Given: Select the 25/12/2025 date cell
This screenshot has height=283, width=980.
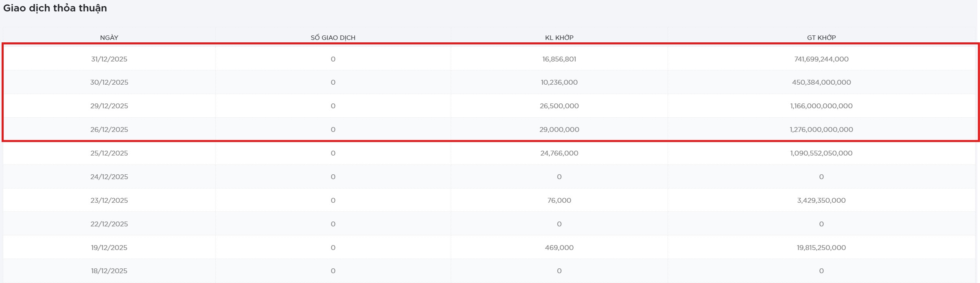Looking at the screenshot, I should [x=109, y=153].
